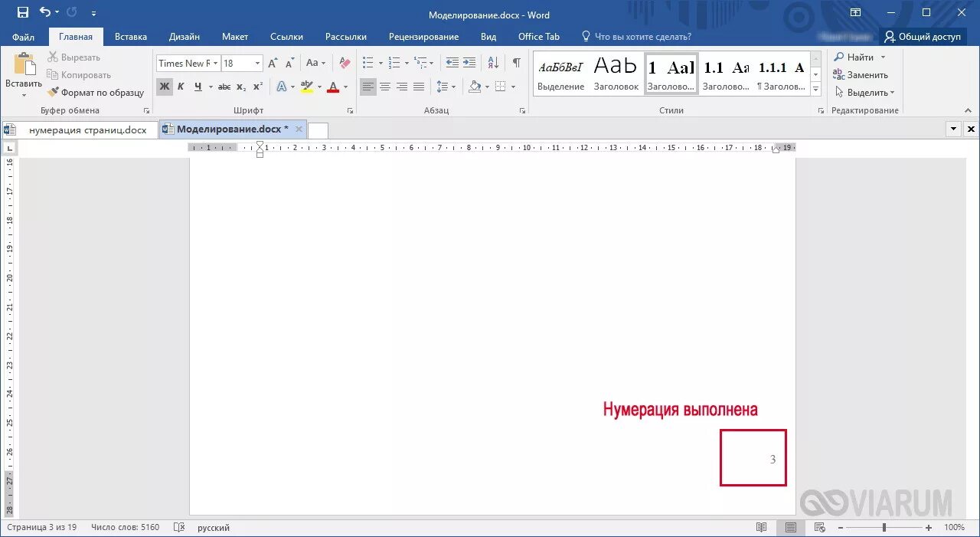Open the нумерация страниц.docx document tab
The image size is (980, 537).
point(80,129)
